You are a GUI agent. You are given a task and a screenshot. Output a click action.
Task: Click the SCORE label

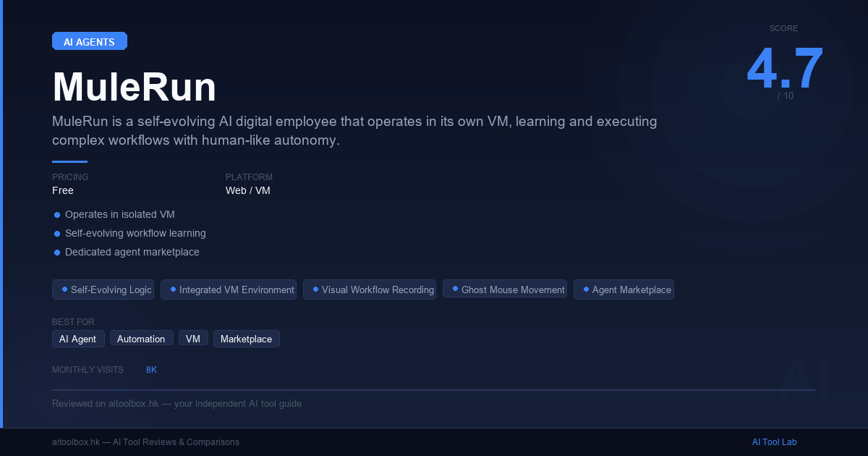point(784,28)
